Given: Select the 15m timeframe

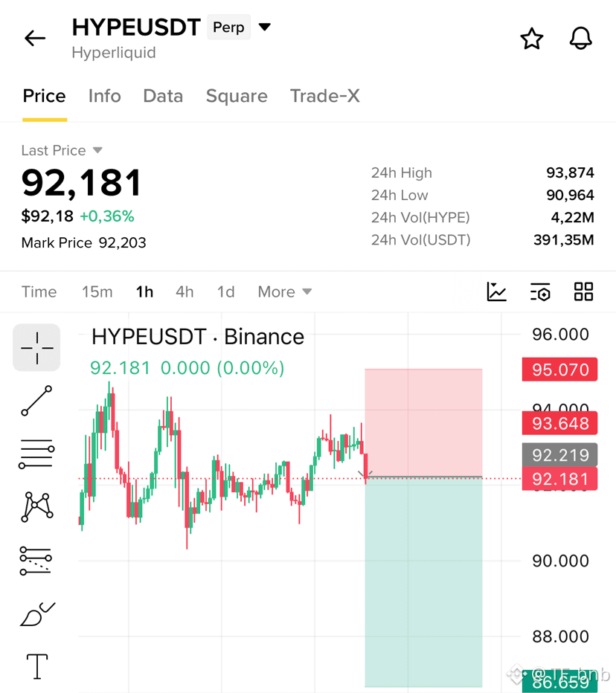Looking at the screenshot, I should tap(97, 291).
